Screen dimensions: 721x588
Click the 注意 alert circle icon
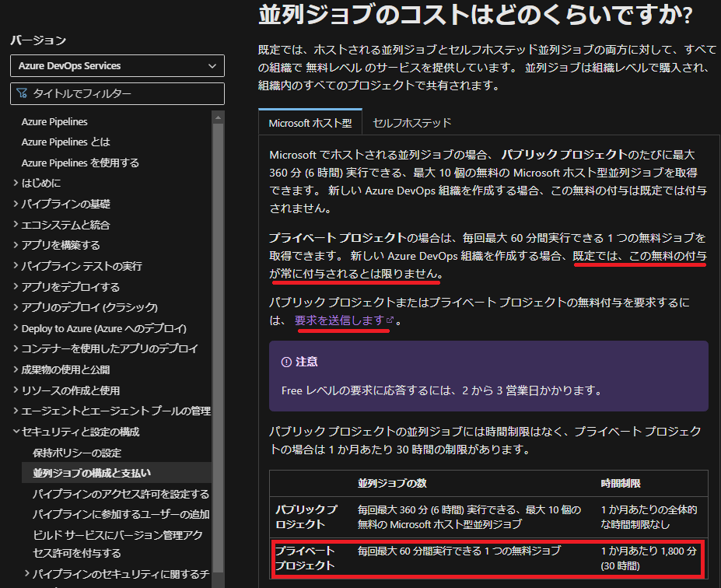pyautogui.click(x=286, y=362)
